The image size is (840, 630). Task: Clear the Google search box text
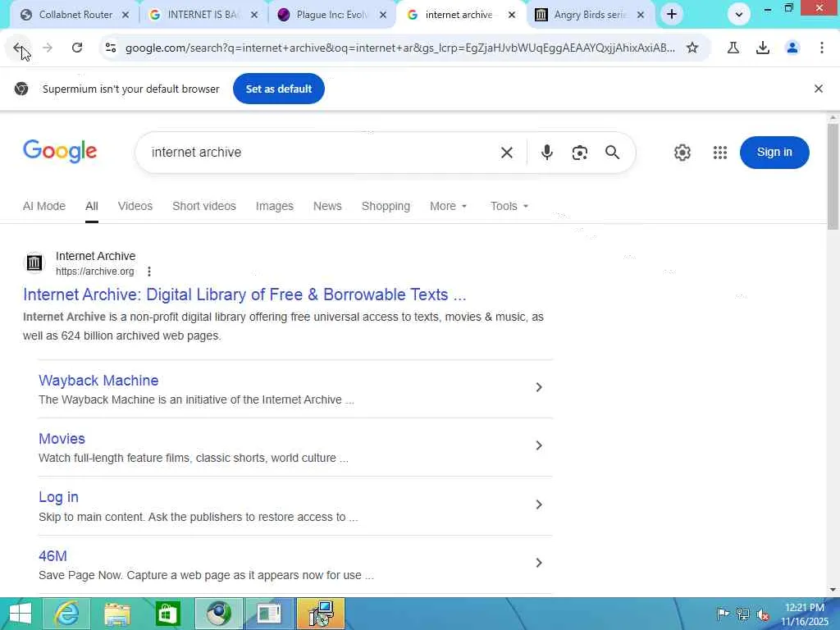[x=507, y=153]
